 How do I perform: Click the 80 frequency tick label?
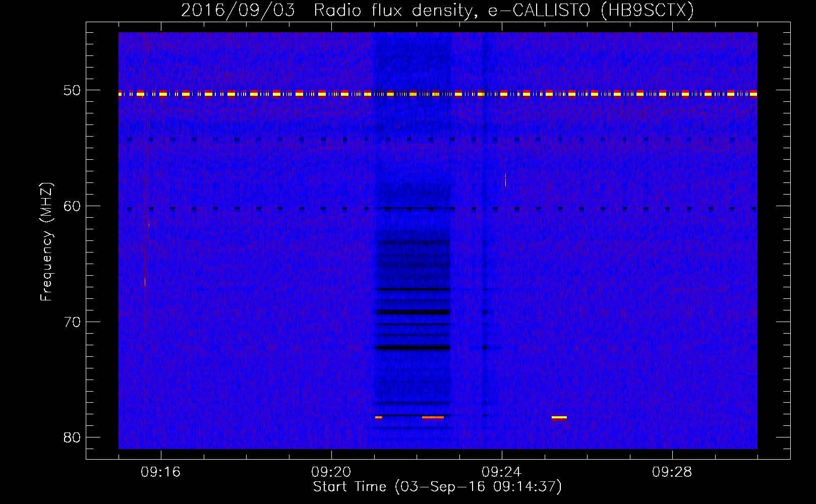point(72,437)
